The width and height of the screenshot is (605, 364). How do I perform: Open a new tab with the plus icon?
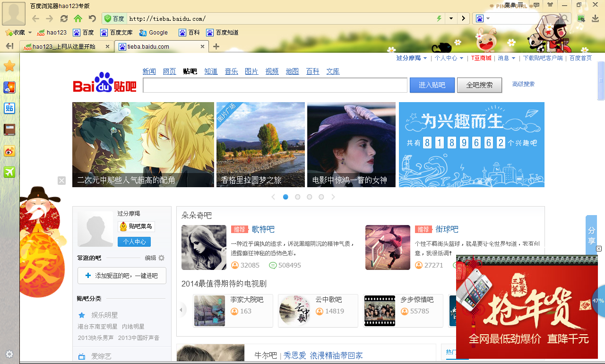[216, 46]
